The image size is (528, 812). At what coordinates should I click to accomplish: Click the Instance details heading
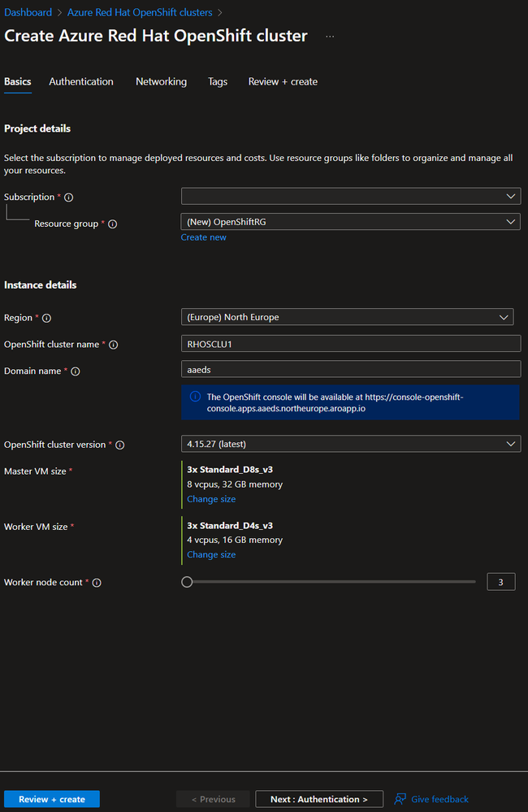41,284
